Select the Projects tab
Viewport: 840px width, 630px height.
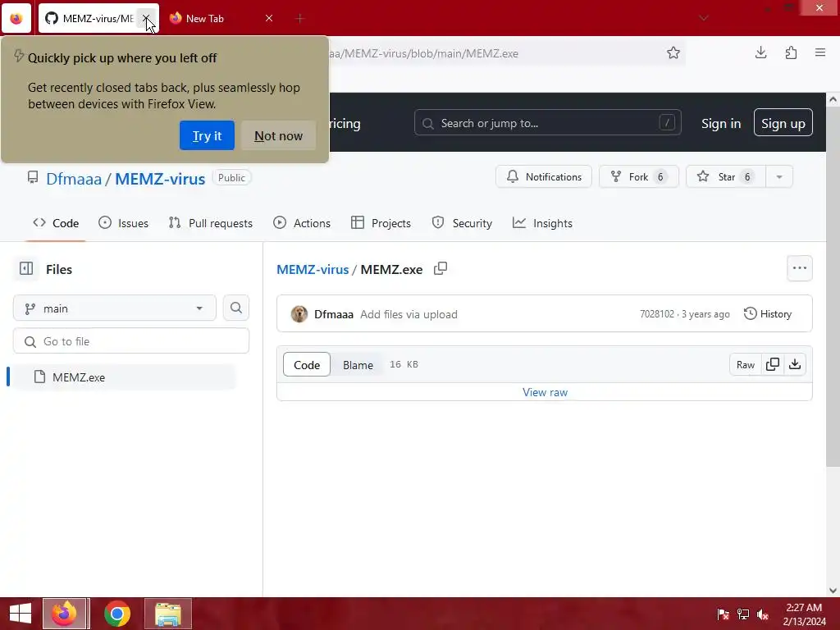pos(381,223)
